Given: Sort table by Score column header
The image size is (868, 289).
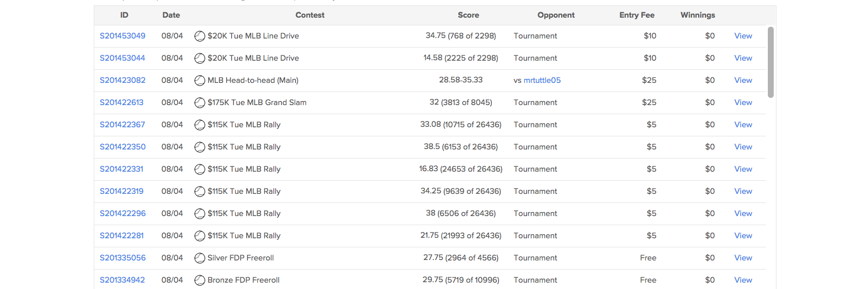Looking at the screenshot, I should click(x=468, y=15).
